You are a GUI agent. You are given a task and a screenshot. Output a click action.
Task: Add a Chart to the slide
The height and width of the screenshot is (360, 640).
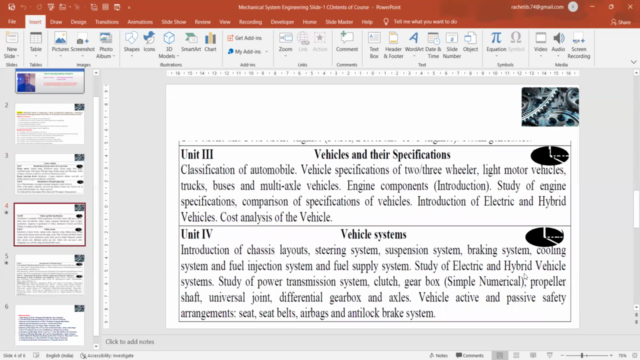click(210, 42)
